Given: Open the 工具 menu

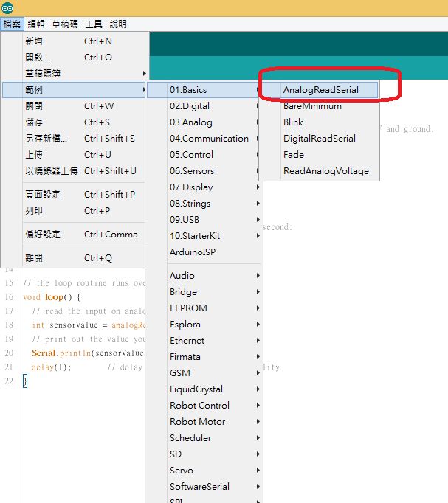Looking at the screenshot, I should tap(94, 24).
